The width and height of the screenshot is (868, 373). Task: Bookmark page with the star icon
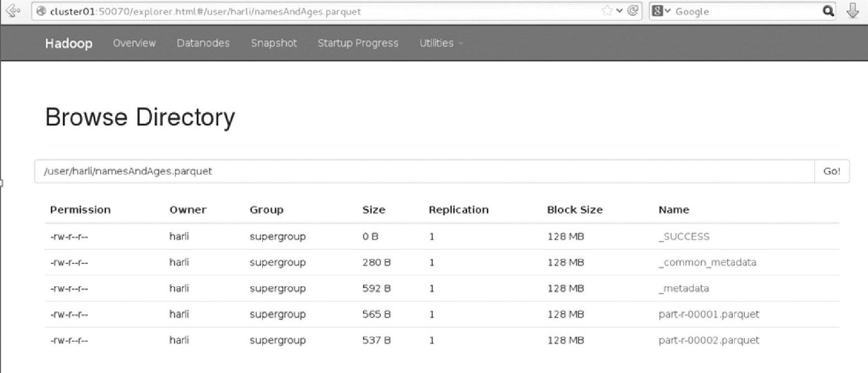(x=606, y=11)
